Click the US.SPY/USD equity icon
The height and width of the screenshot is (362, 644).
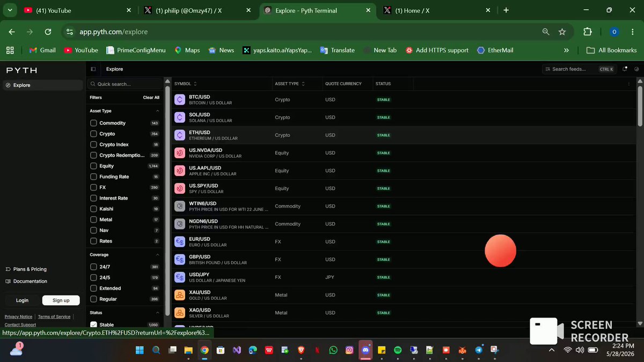click(x=180, y=188)
